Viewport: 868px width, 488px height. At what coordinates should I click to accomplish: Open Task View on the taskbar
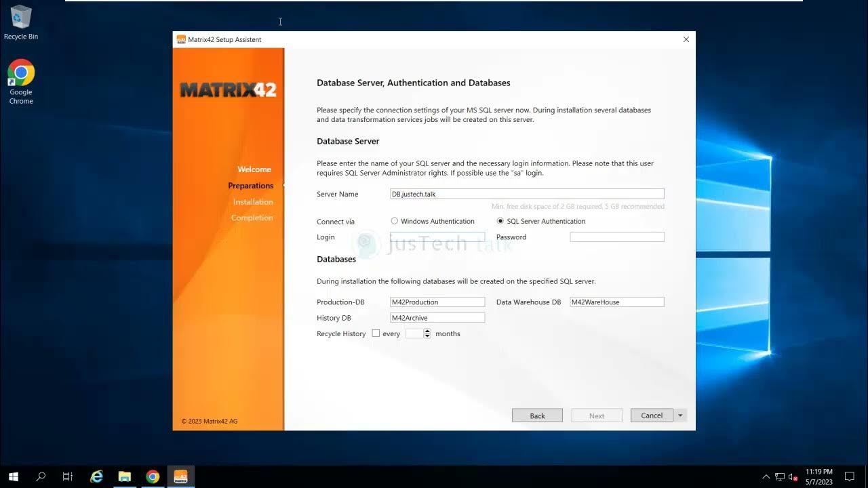point(68,476)
